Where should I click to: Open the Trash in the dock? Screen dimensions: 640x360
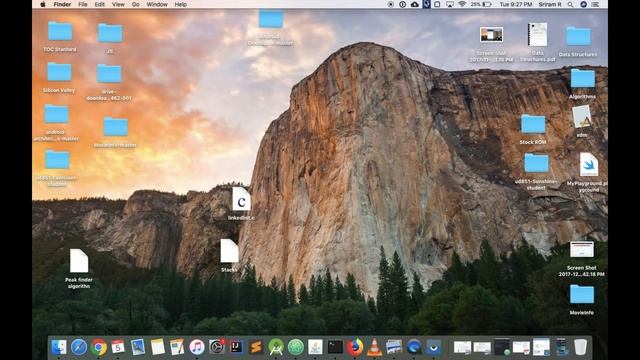(580, 347)
